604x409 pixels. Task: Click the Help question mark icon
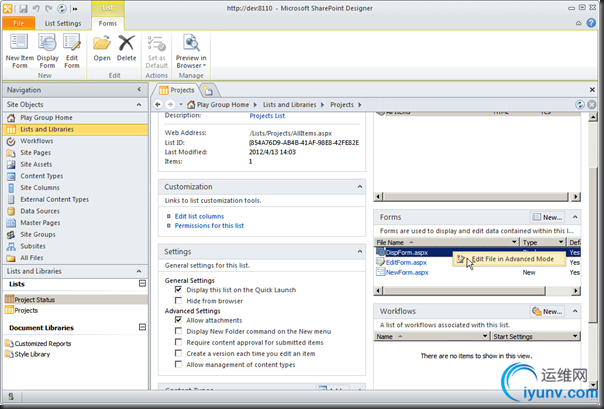point(591,23)
